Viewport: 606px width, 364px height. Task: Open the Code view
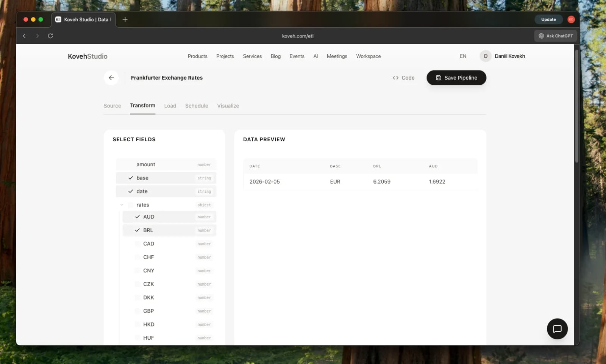click(x=403, y=78)
